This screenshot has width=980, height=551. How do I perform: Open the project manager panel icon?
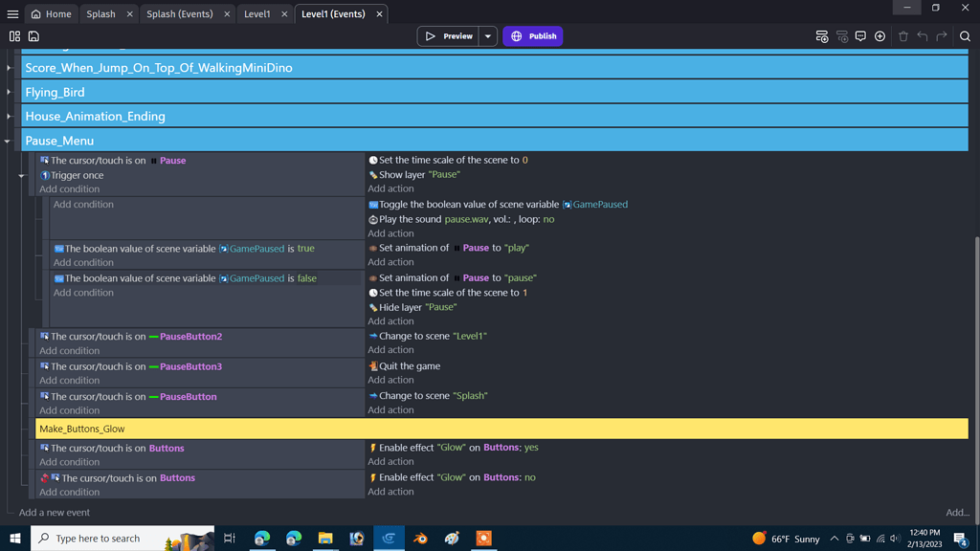tap(14, 36)
